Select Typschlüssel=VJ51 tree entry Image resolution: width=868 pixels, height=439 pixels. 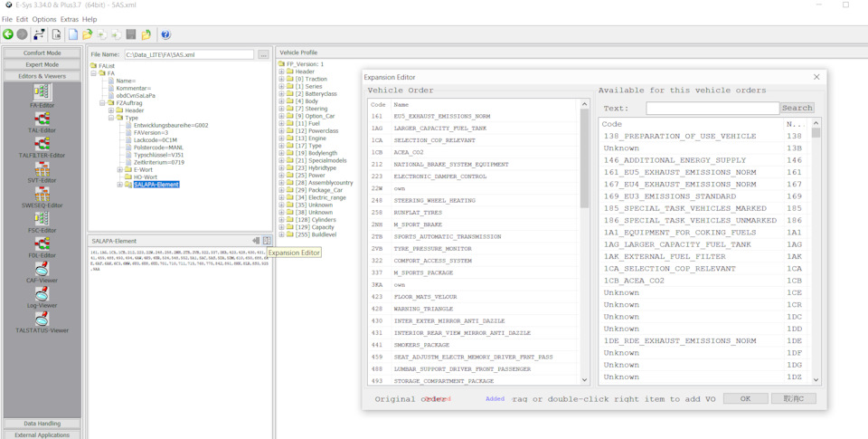[158, 155]
